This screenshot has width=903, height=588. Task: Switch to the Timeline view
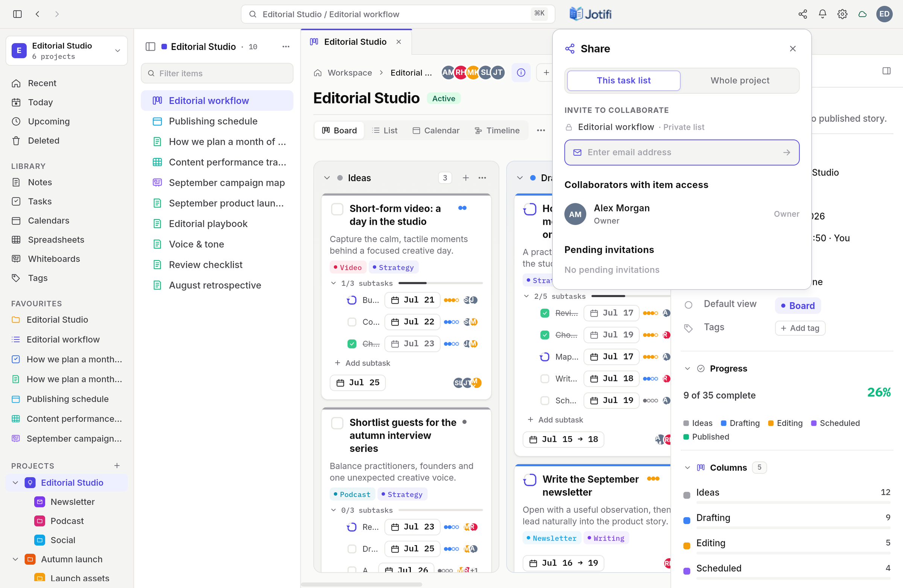(497, 130)
